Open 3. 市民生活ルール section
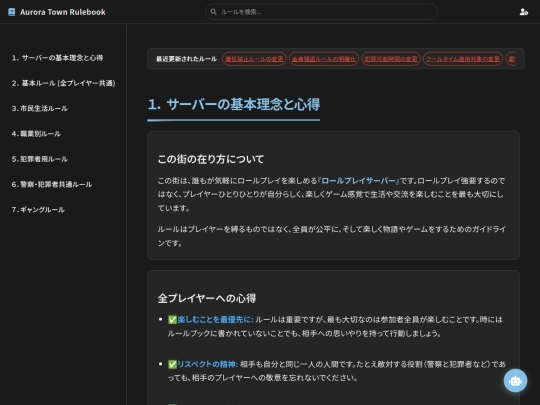The height and width of the screenshot is (405, 540). click(x=40, y=108)
